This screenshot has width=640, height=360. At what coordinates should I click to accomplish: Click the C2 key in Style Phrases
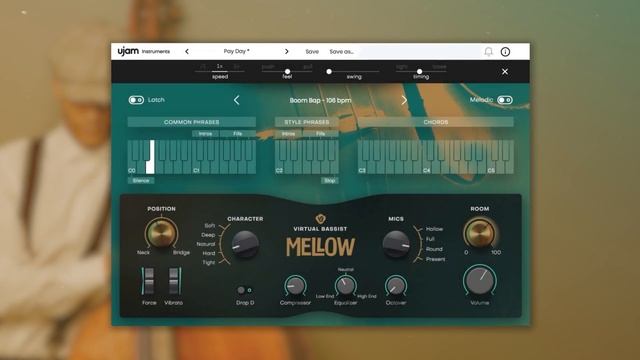pyautogui.click(x=280, y=167)
